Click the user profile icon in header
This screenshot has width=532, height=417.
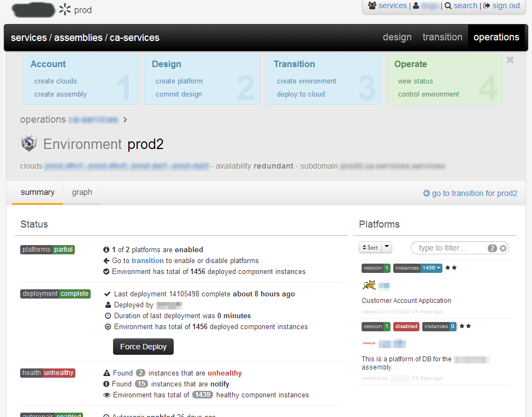pyautogui.click(x=416, y=5)
